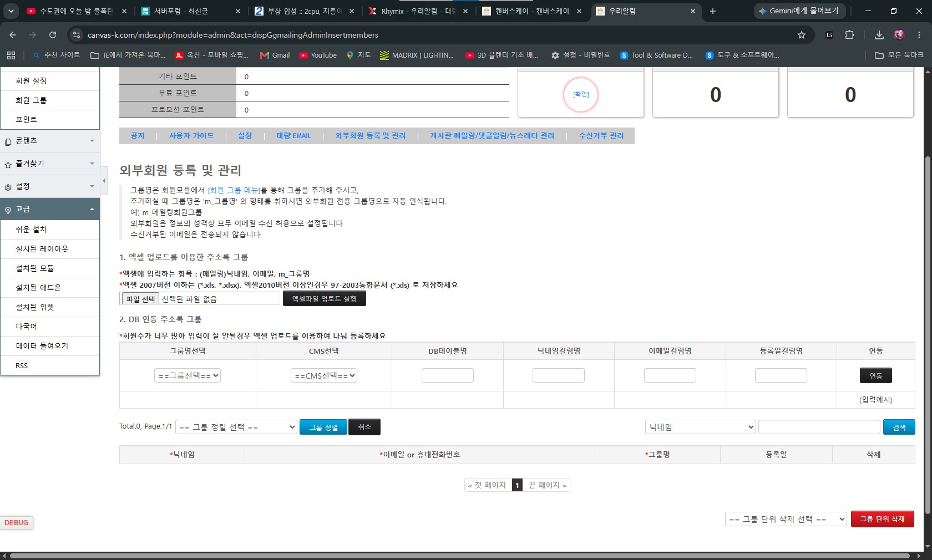Switch to the 캔버스케이 tab
932x560 pixels.
532,11
